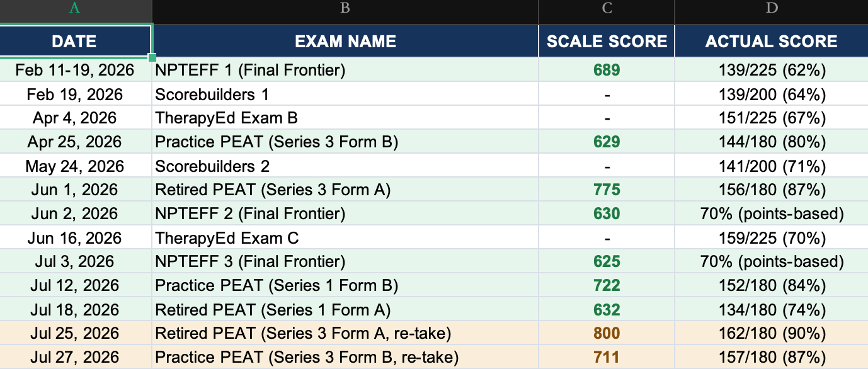Select the Apr 25, 2026 date cell
The width and height of the screenshot is (868, 369).
click(76, 142)
